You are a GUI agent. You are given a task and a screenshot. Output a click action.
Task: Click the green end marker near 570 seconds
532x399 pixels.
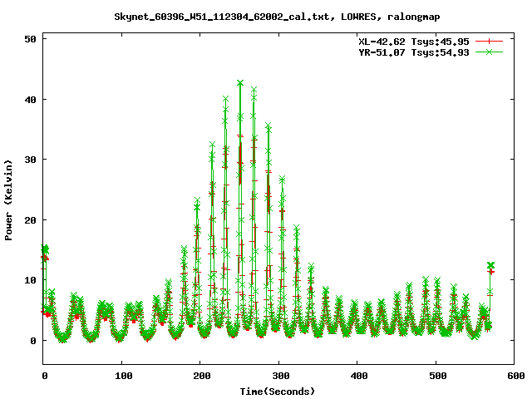coord(490,265)
